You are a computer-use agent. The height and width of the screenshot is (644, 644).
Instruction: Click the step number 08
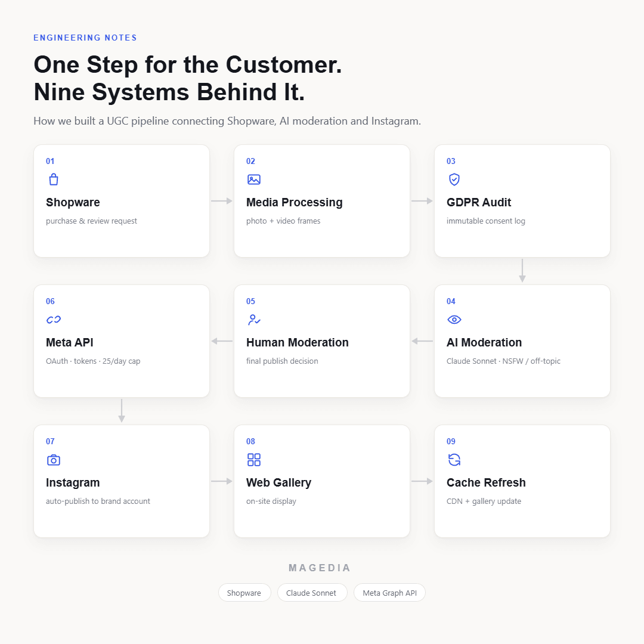[x=250, y=441]
